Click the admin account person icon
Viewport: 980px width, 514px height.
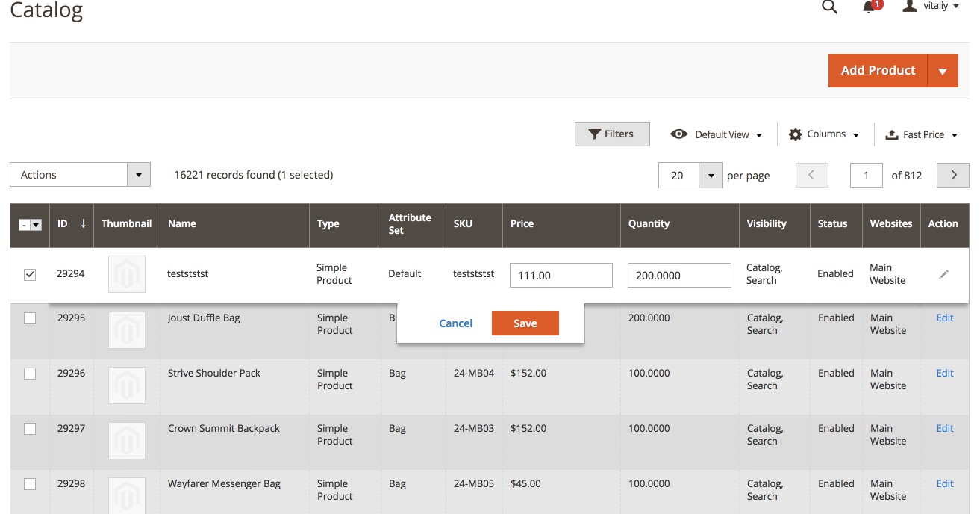click(908, 7)
